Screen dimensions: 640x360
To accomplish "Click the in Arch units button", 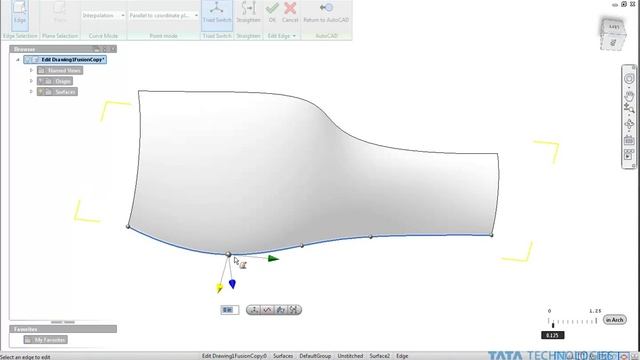I will (x=614, y=320).
